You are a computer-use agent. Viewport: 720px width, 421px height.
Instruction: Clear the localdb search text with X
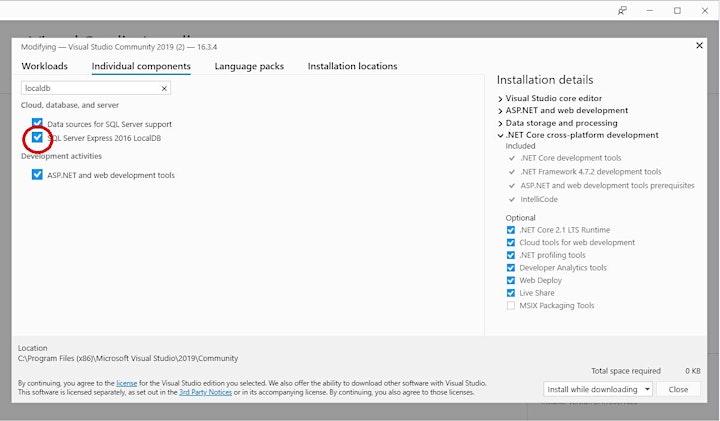point(164,88)
